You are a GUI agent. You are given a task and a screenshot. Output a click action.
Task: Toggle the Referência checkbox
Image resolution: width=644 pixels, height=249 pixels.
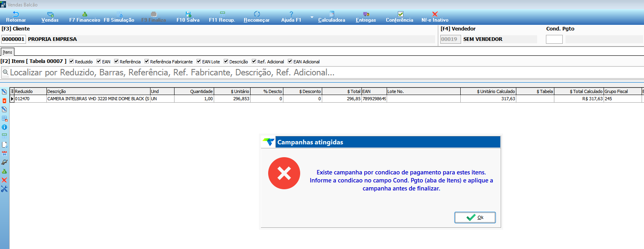click(116, 61)
